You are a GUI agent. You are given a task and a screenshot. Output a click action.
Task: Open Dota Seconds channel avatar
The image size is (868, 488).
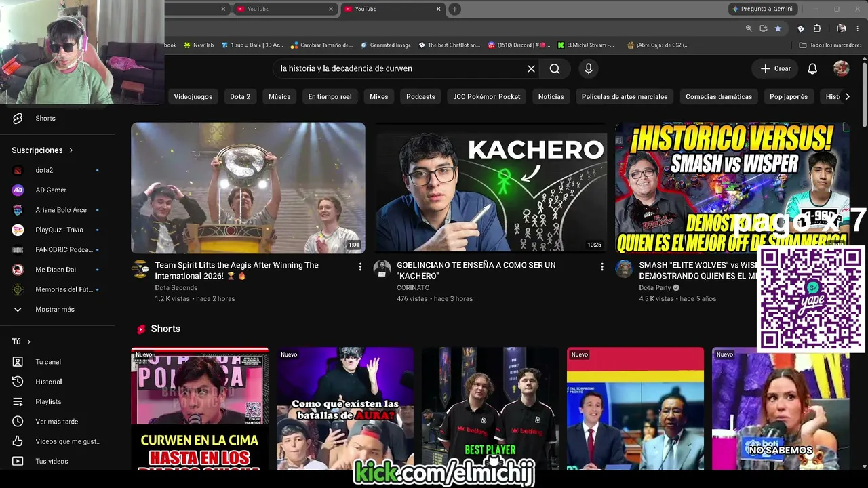click(140, 269)
